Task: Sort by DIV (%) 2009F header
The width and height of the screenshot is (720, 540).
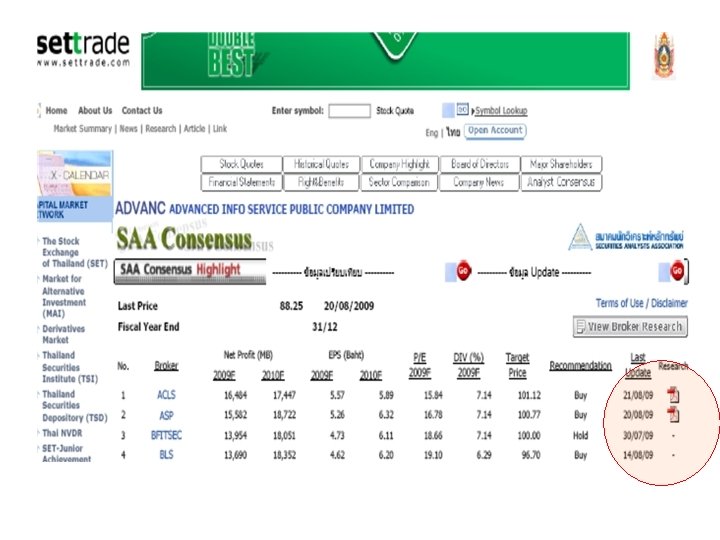Action: click(468, 366)
